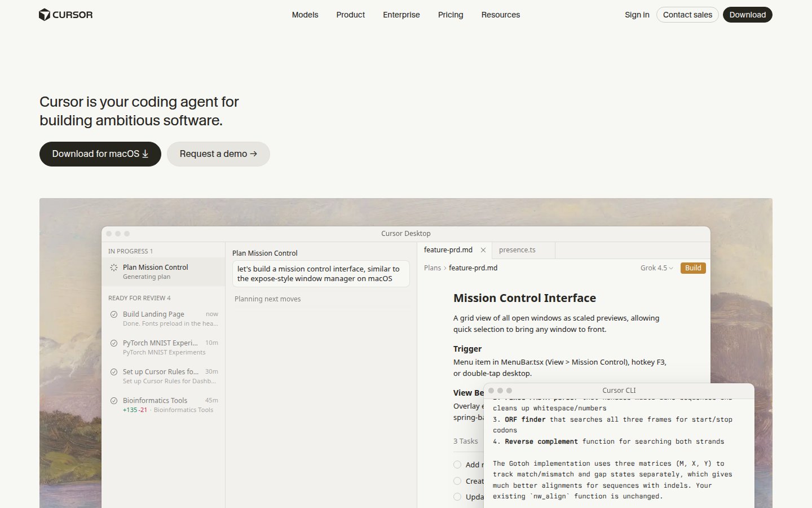Open the Pricing page
The width and height of the screenshot is (812, 508).
(451, 15)
